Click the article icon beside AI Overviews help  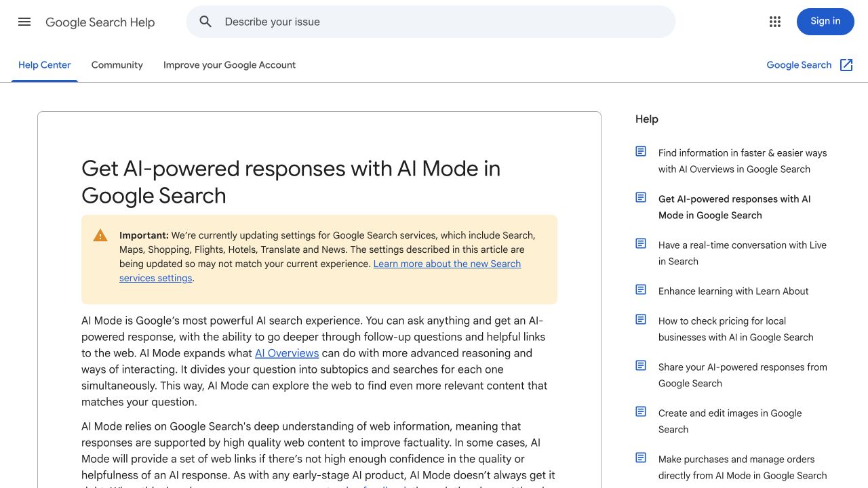(641, 151)
